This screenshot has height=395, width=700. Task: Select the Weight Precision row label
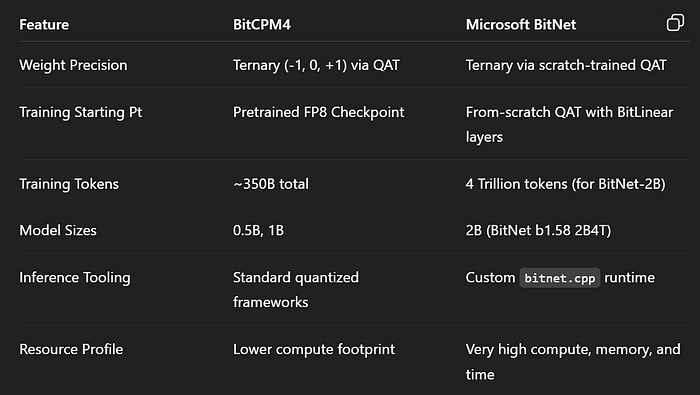click(73, 65)
